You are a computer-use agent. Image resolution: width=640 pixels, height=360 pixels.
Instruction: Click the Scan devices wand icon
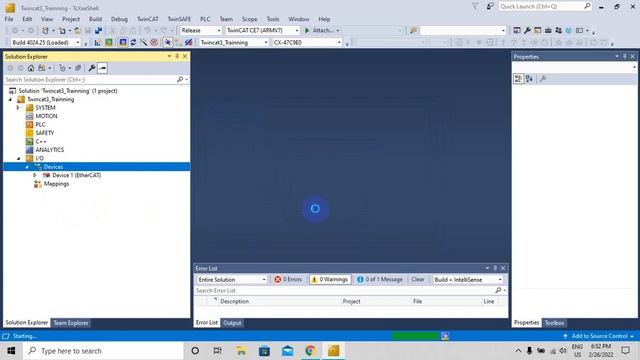143,42
